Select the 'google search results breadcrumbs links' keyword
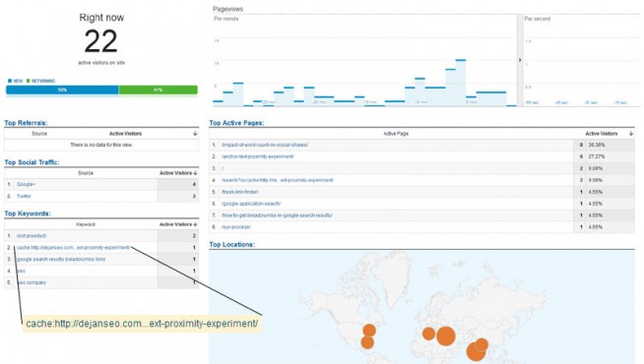This screenshot has height=364, width=644. 61,260
